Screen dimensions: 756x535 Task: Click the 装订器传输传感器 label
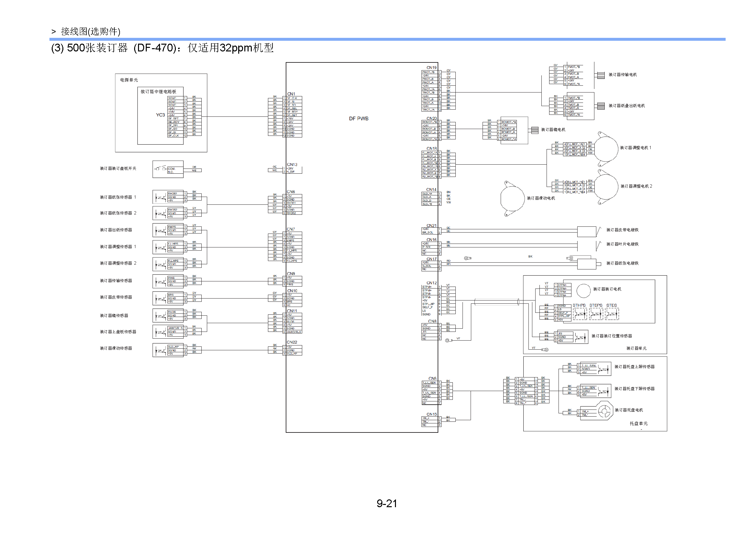point(116,280)
